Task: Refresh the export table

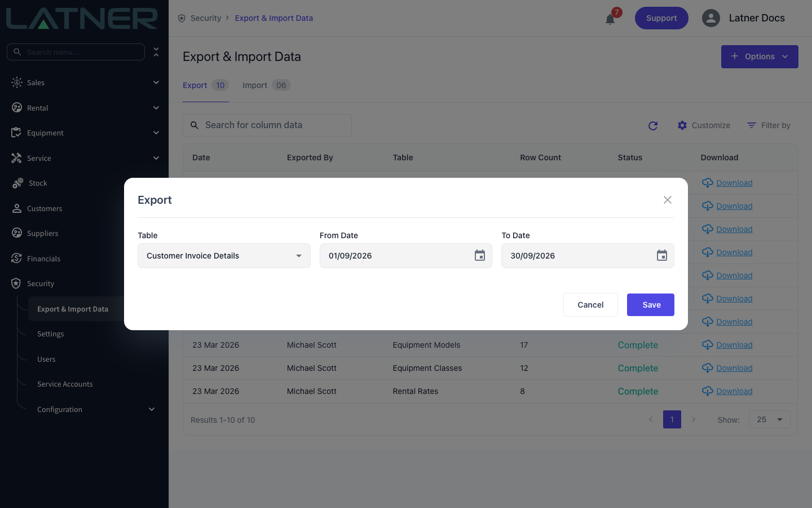Action: 653,125
